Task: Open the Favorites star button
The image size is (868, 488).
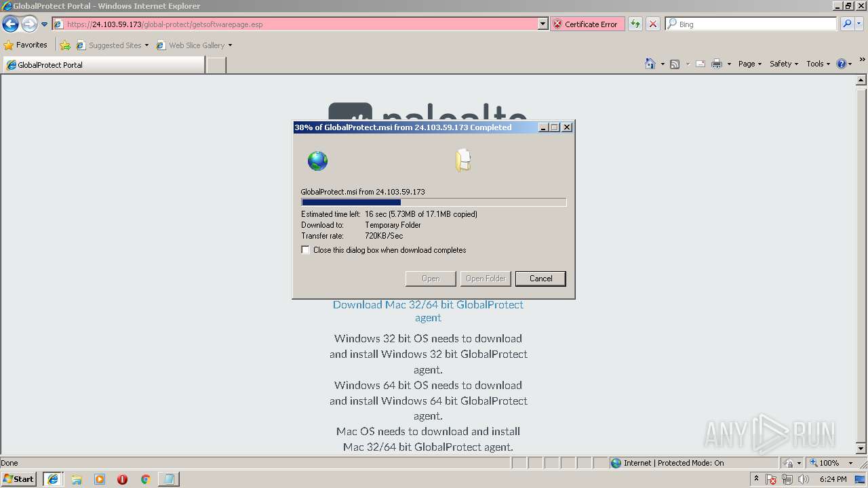Action: point(26,45)
